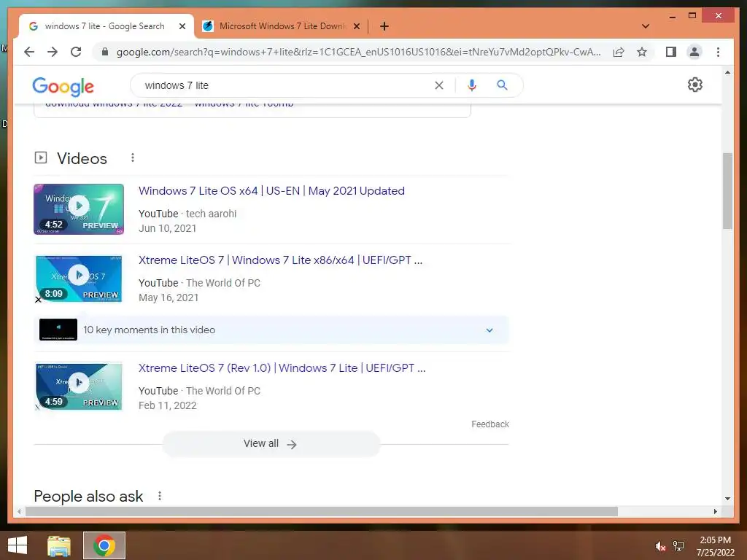
Task: Close the Google Search tab
Action: tap(182, 27)
